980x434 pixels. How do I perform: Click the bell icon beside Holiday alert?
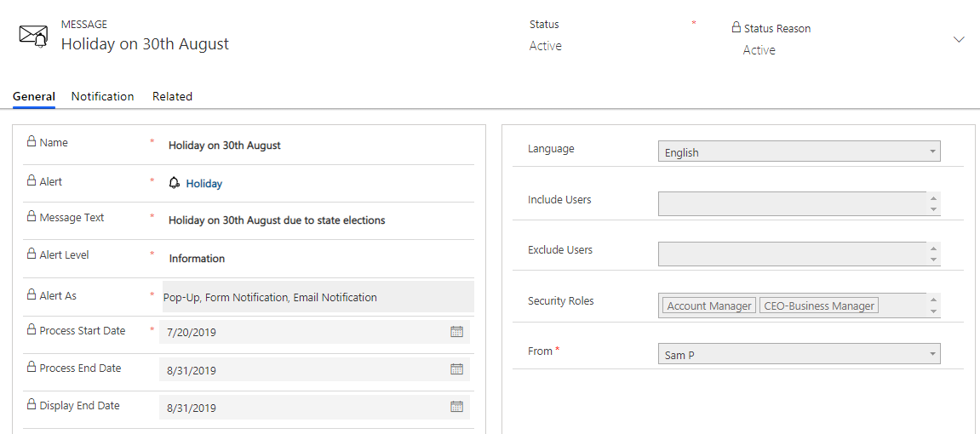tap(175, 183)
